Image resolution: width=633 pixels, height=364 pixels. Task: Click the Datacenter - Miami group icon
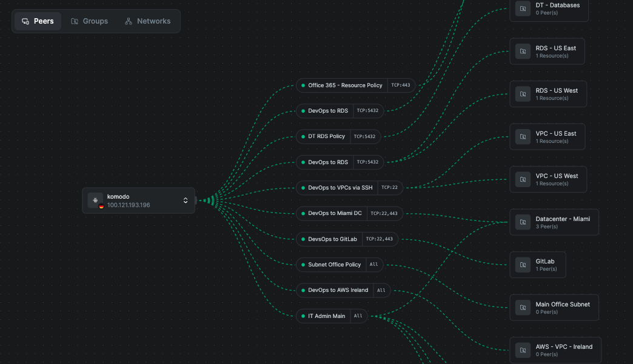523,222
